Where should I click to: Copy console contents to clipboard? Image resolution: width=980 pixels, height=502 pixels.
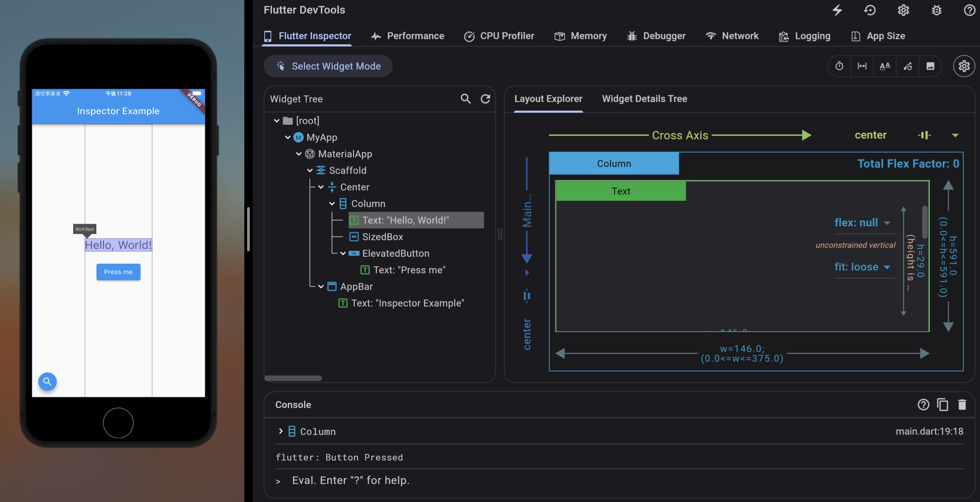pyautogui.click(x=942, y=405)
